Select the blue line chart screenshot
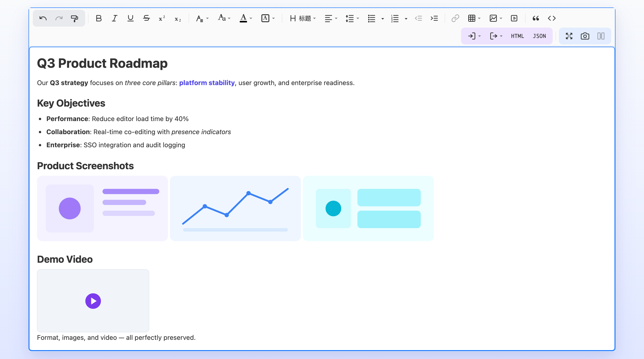Image resolution: width=644 pixels, height=359 pixels. click(235, 208)
